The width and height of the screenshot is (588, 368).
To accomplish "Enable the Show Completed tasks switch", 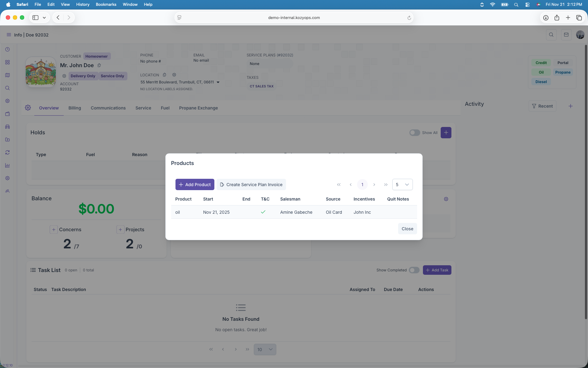I will [414, 270].
